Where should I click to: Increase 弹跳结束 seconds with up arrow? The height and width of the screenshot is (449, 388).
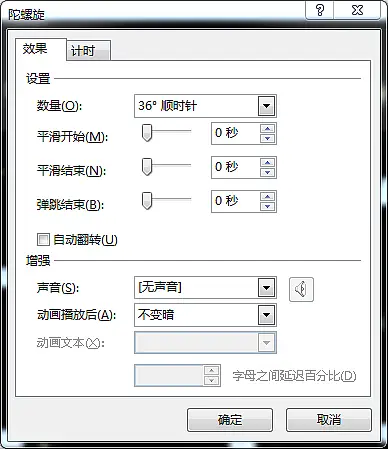coord(267,197)
